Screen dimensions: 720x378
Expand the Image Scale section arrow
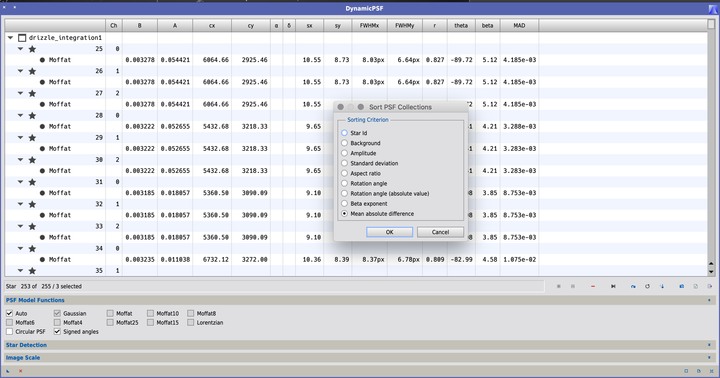709,358
